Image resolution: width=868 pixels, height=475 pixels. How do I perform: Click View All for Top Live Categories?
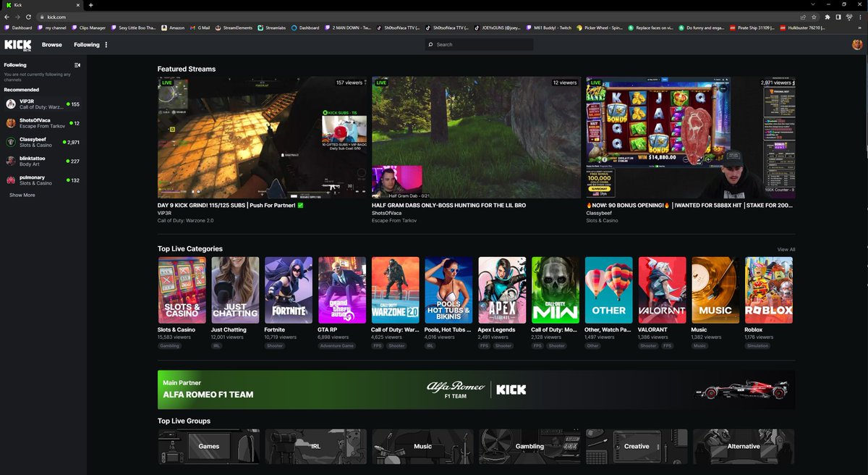click(x=786, y=249)
